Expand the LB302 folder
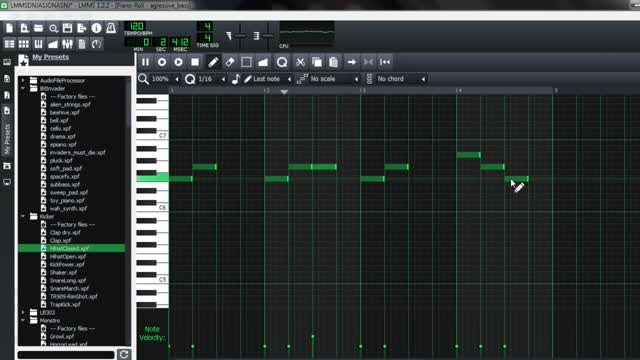 coord(23,312)
